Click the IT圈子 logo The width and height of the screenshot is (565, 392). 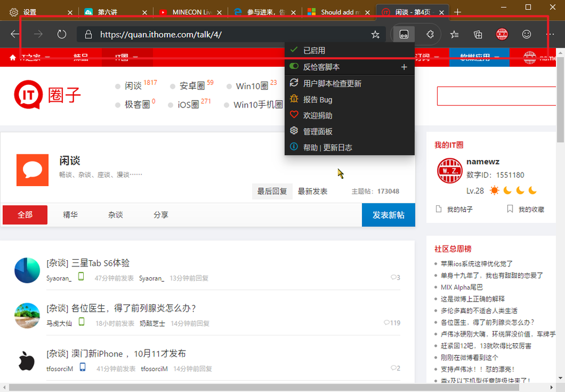(47, 95)
